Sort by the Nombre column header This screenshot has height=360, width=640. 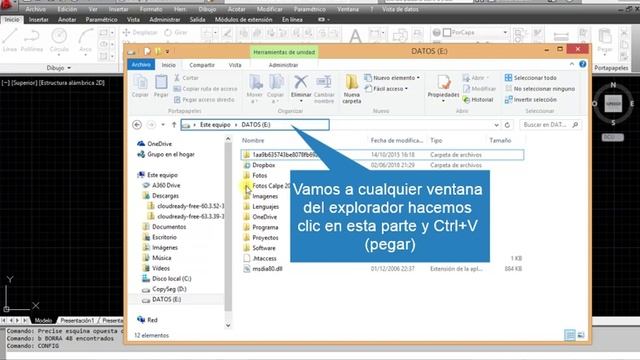click(253, 140)
